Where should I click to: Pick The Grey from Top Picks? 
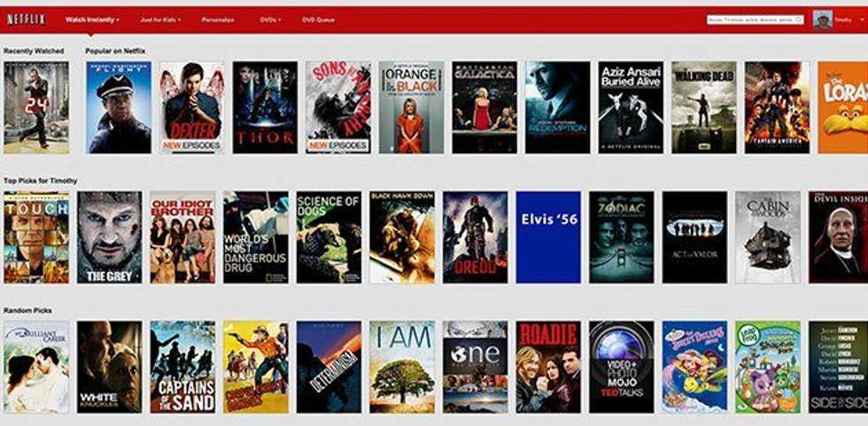pos(109,236)
